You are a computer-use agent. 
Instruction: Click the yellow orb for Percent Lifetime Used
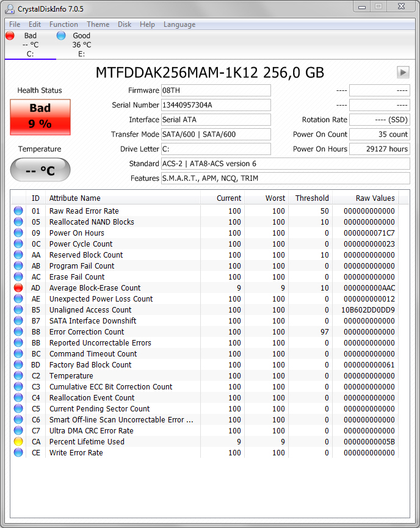(18, 442)
